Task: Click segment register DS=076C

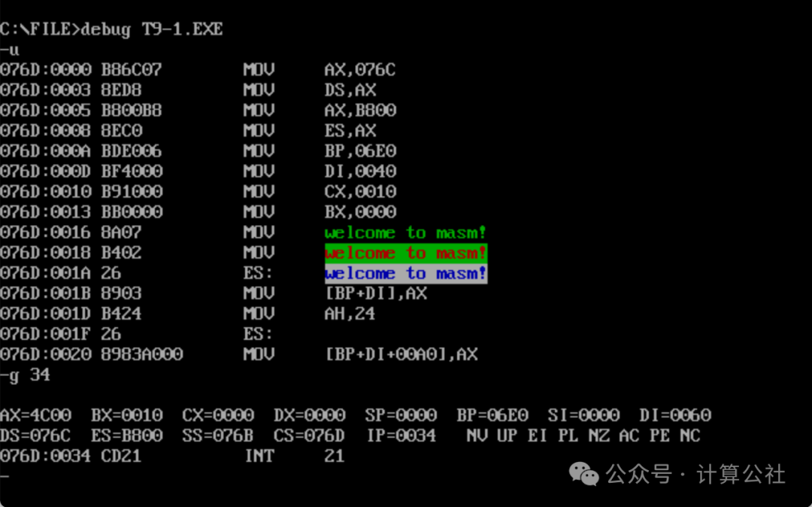Action: [x=35, y=436]
